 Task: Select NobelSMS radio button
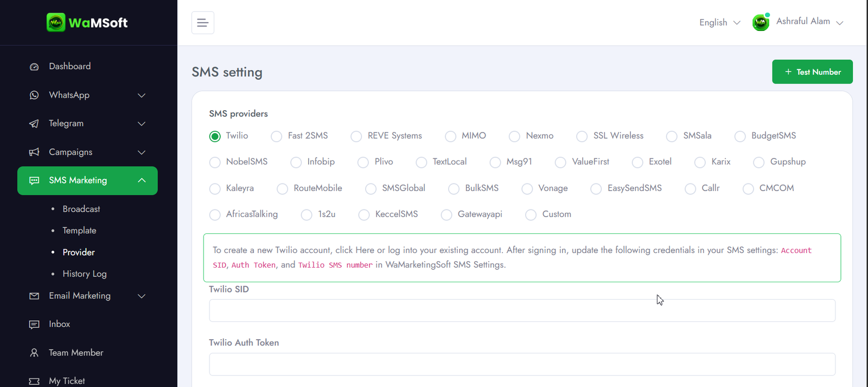[215, 162]
